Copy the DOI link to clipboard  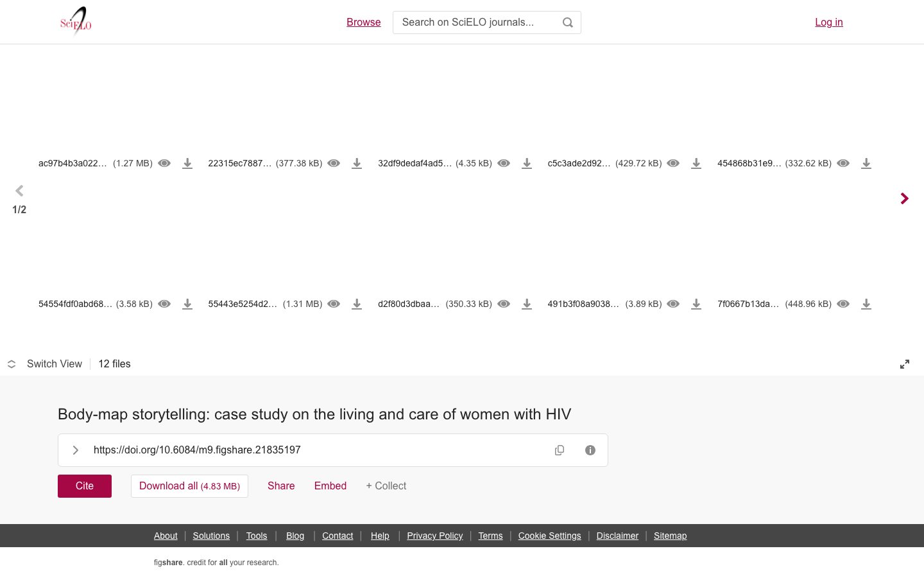(560, 450)
